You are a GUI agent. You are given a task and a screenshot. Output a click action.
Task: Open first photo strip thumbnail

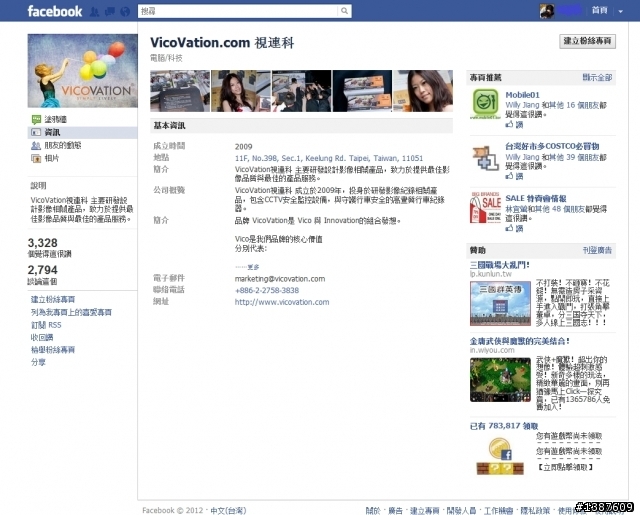180,91
